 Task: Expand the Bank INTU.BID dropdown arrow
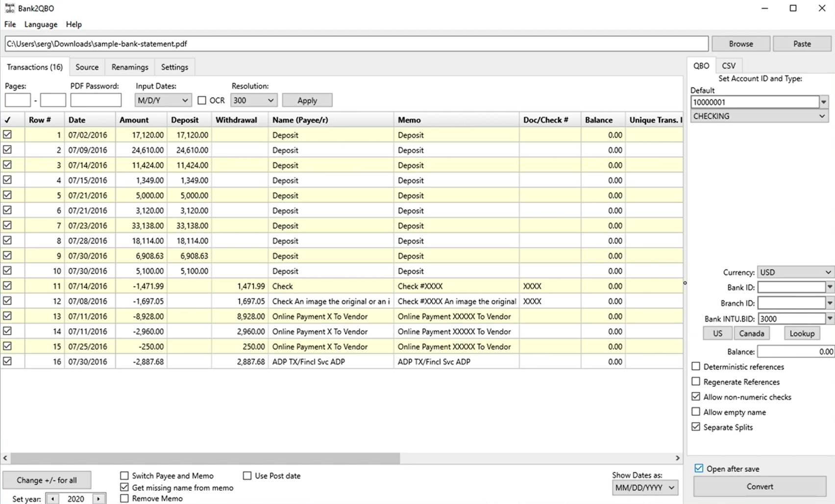pos(830,318)
